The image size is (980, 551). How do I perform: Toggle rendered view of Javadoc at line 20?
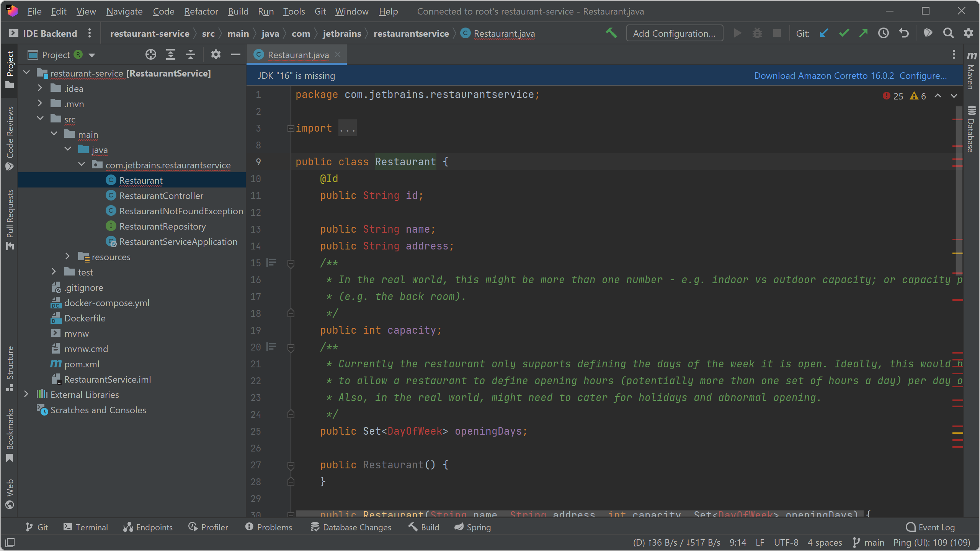tap(271, 347)
